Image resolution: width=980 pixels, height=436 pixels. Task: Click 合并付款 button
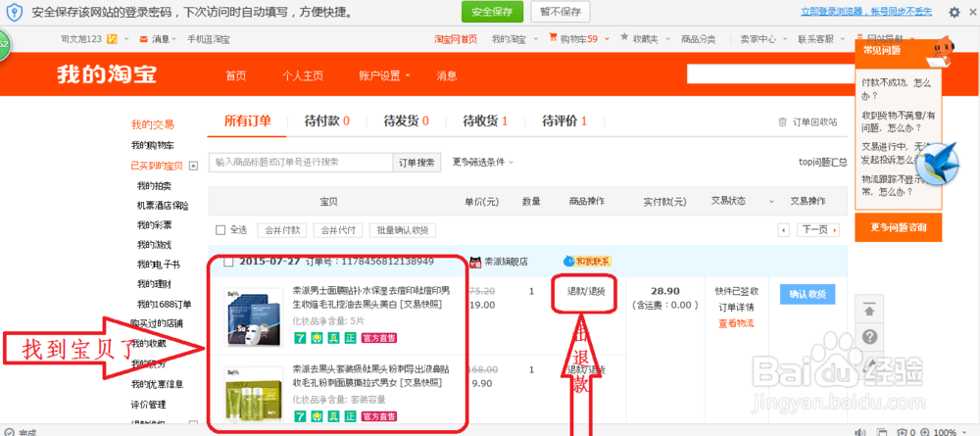click(282, 230)
